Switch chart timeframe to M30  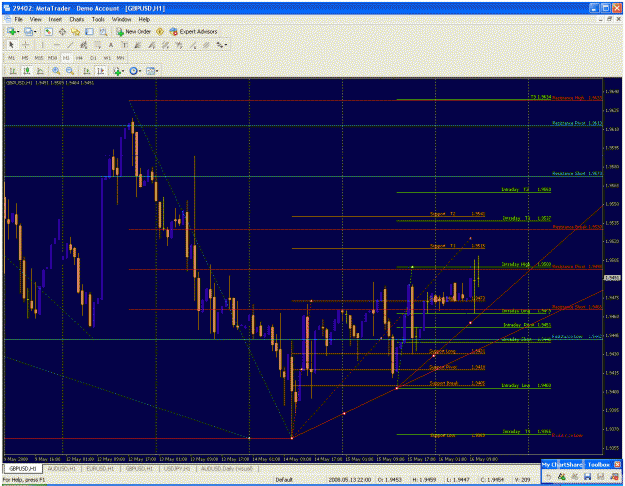[52, 58]
